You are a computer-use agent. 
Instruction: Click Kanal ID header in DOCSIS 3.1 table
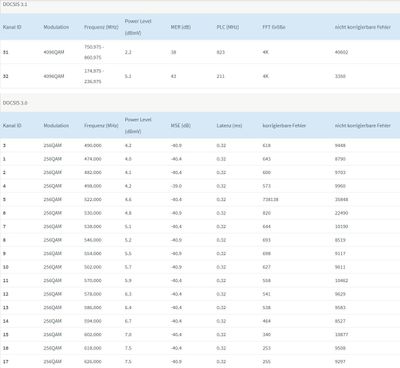click(x=12, y=27)
